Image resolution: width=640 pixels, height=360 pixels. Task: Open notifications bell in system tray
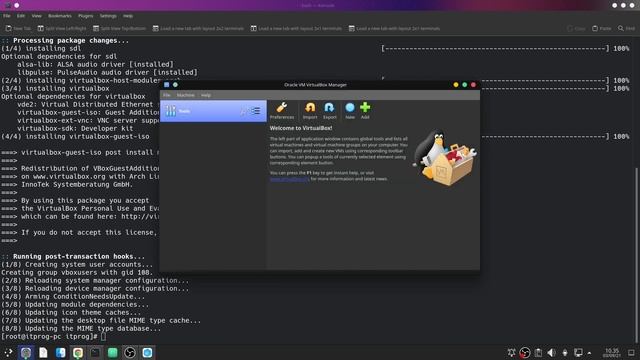511,353
